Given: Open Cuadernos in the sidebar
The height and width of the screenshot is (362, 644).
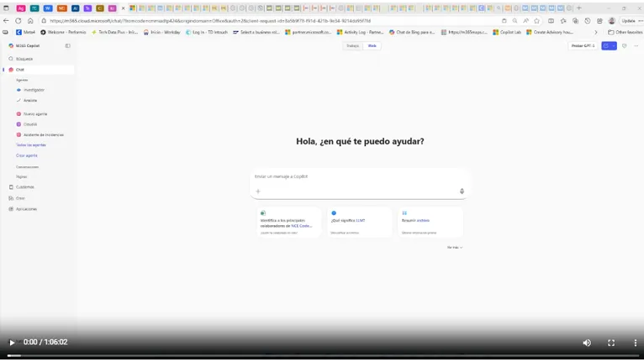Looking at the screenshot, I should point(24,187).
